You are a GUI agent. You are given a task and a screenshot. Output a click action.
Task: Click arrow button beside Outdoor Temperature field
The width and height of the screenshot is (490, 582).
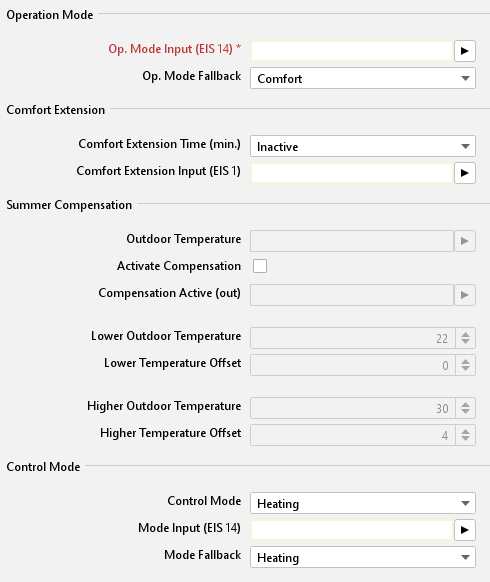(x=464, y=241)
